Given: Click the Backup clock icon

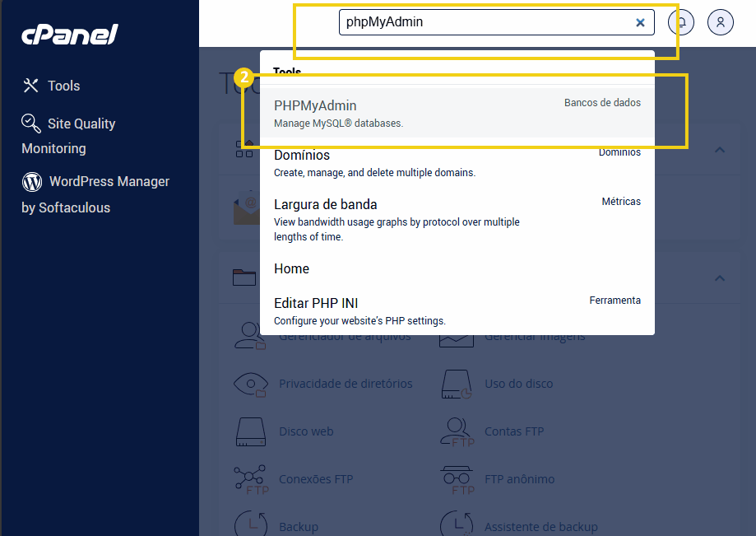Looking at the screenshot, I should tap(251, 524).
